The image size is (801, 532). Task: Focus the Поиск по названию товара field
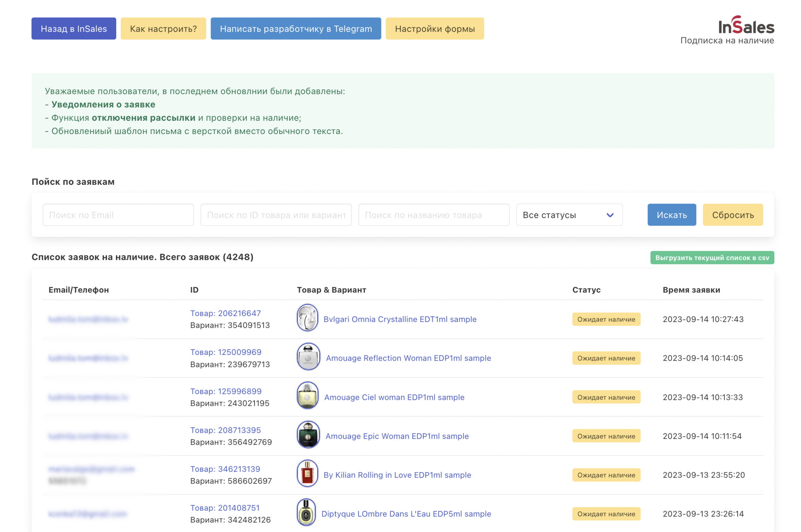click(434, 215)
